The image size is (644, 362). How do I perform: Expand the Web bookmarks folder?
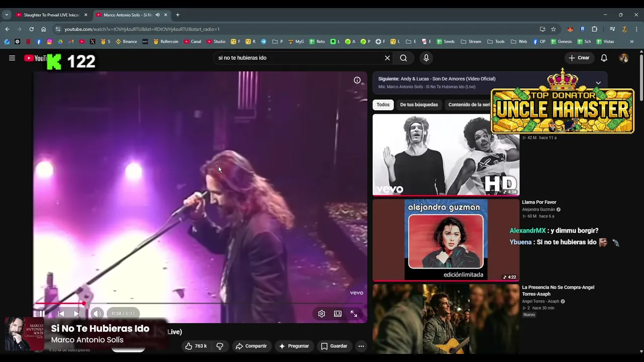[519, 42]
